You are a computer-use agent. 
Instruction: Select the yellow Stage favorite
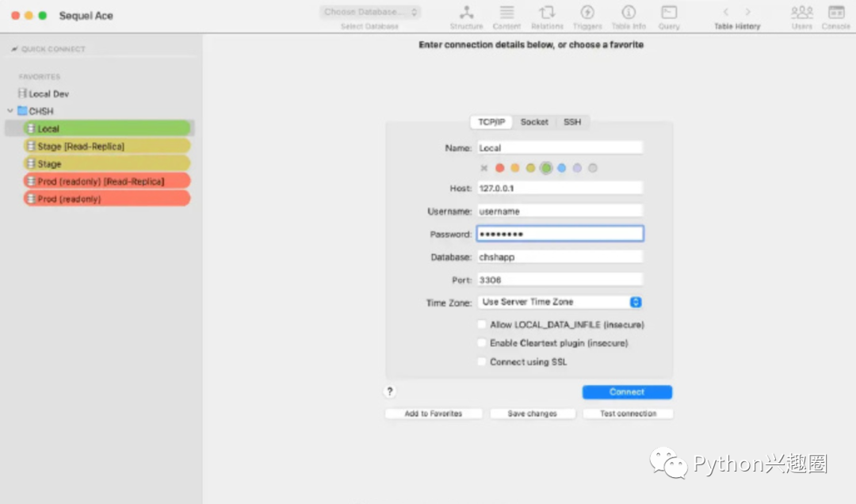[107, 164]
